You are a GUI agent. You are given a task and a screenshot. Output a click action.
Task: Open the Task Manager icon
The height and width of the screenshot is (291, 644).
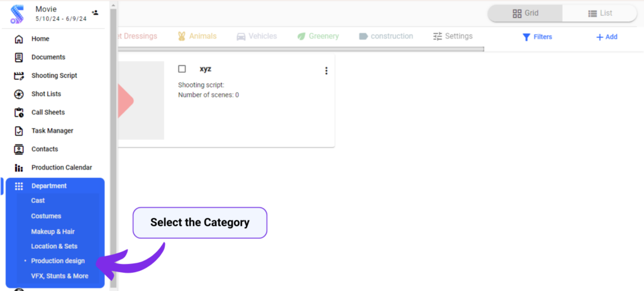(x=19, y=131)
